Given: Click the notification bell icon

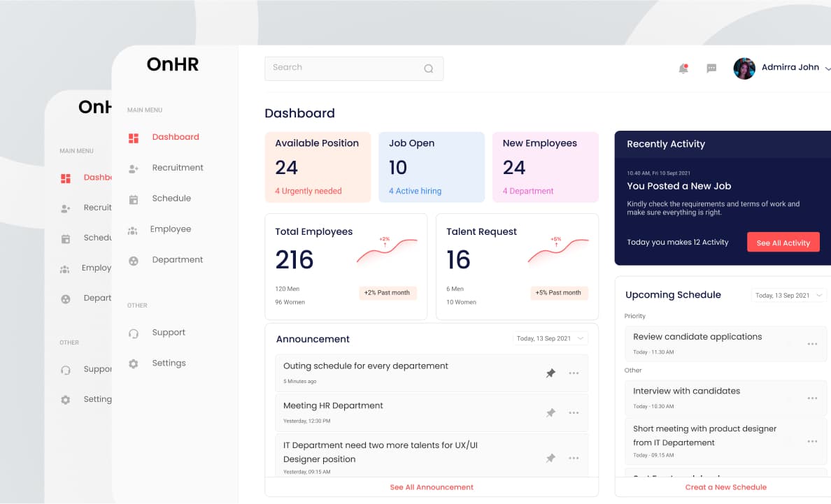Looking at the screenshot, I should point(683,69).
